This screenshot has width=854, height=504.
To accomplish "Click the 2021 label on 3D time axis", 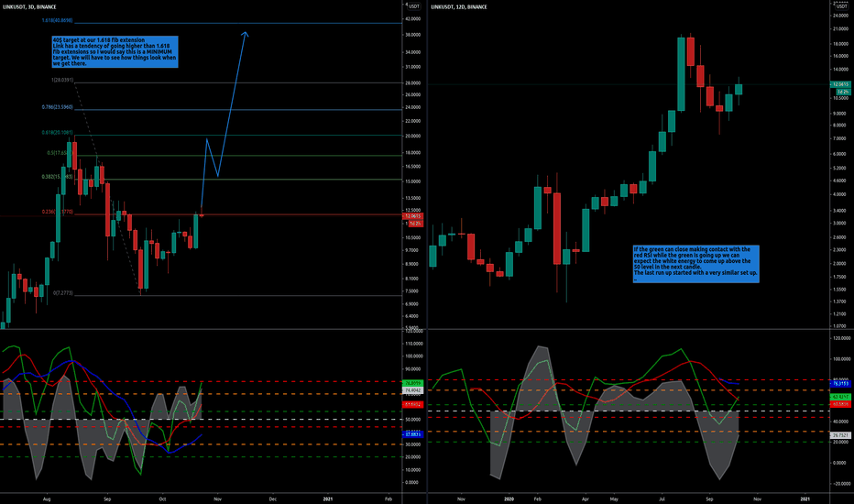I will 328,499.
